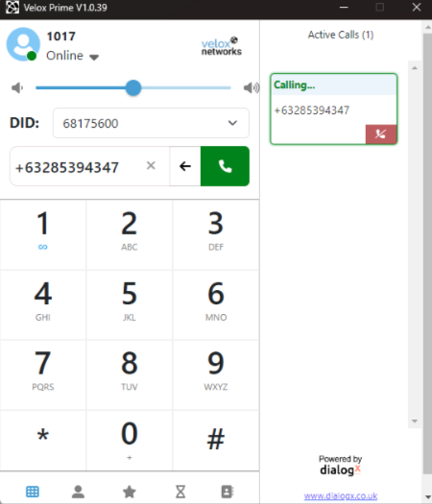The height and width of the screenshot is (504, 432).
Task: Click the volume slider handle
Action: click(133, 87)
